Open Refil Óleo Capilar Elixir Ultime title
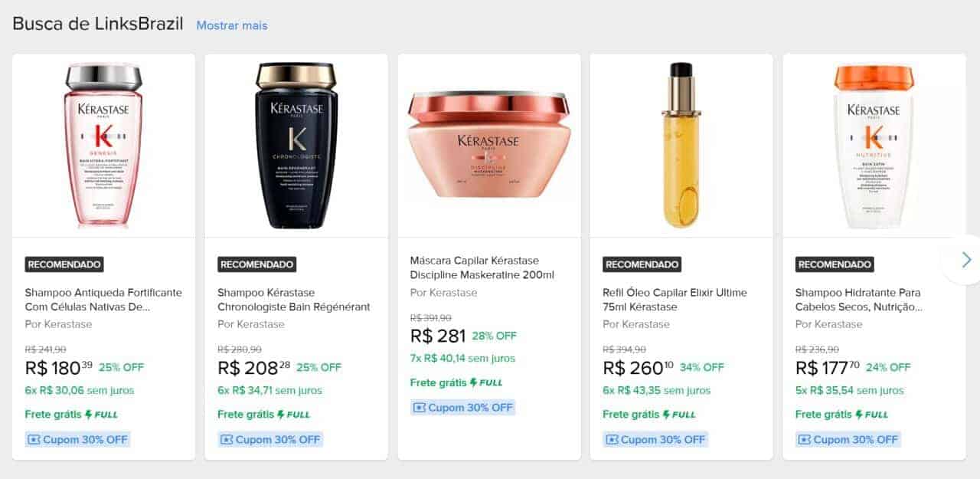The image size is (980, 479). 675,300
